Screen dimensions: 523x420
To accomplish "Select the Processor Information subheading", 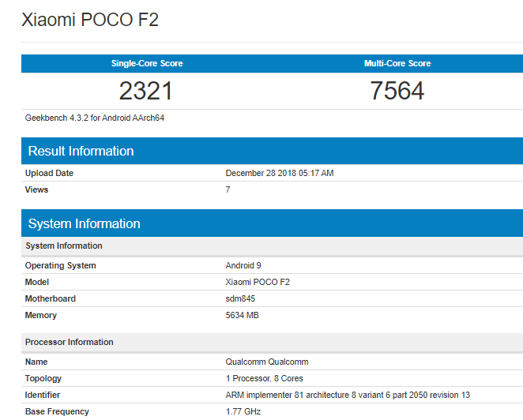I will [70, 342].
